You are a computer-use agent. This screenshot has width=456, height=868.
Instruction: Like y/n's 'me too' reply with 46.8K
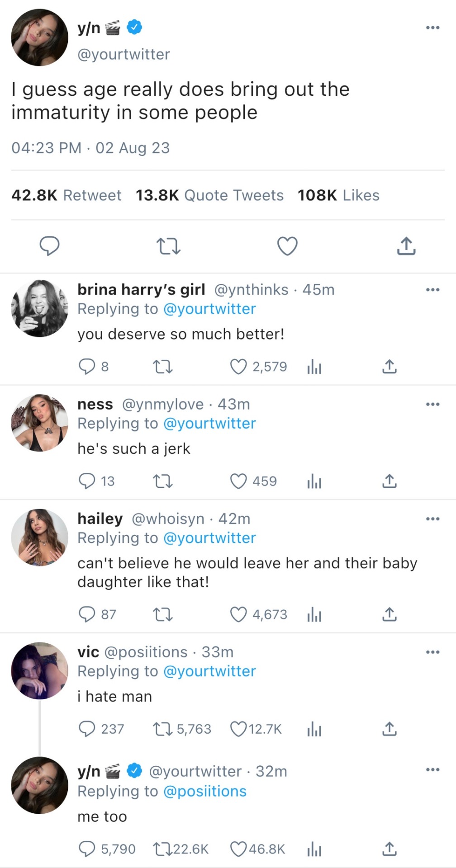(x=238, y=849)
